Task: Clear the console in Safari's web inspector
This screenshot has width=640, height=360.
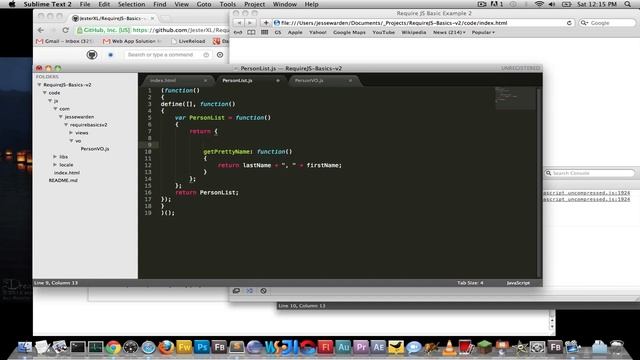Action: pos(263,291)
